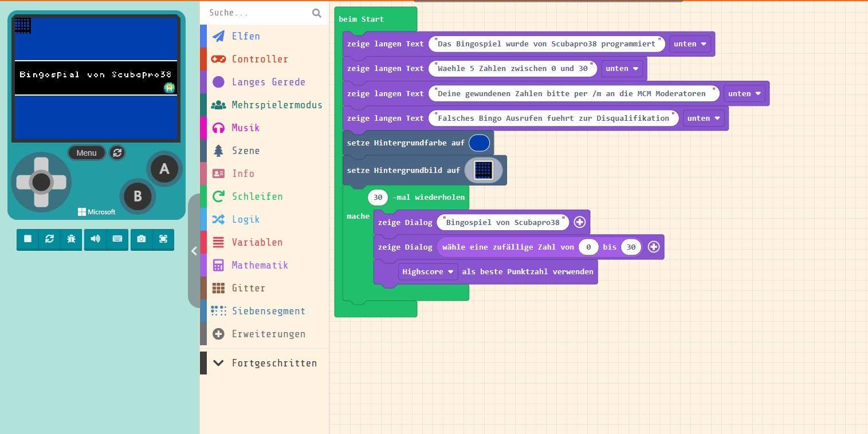Viewport: 868px width, 434px height.
Task: Click the Gitter category icon
Action: point(218,288)
